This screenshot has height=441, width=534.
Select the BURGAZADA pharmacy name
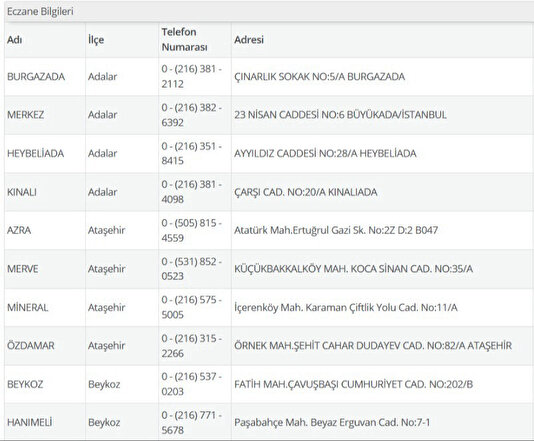(x=36, y=77)
